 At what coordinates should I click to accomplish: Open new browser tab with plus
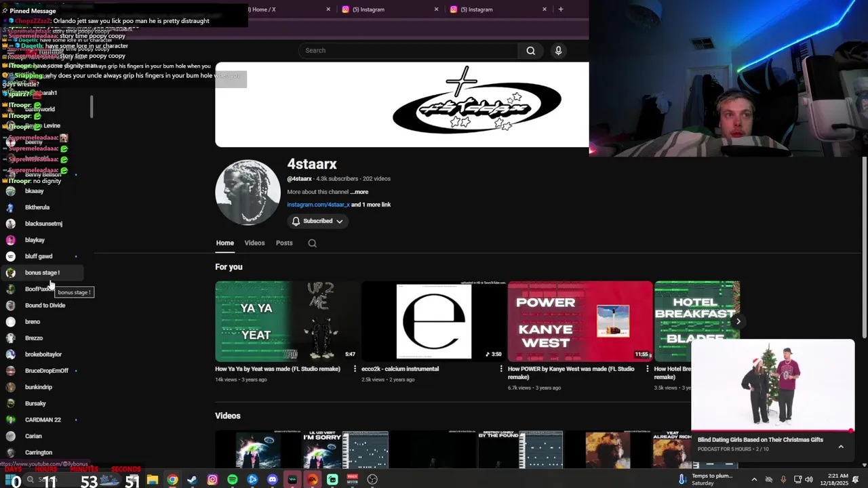560,9
